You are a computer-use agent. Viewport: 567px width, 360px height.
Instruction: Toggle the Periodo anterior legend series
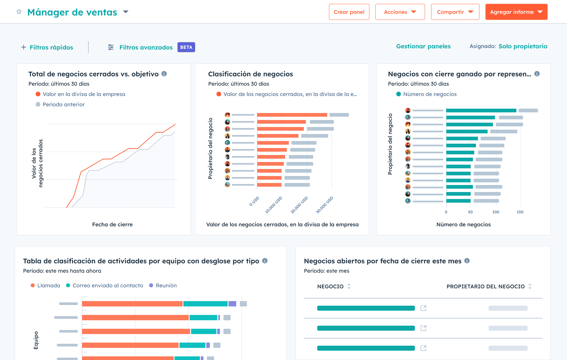pos(60,104)
